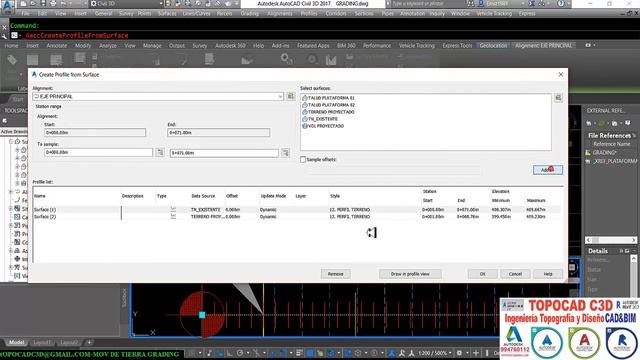Click the plus icon in status bar
This screenshot has height=360, width=640.
[476, 353]
